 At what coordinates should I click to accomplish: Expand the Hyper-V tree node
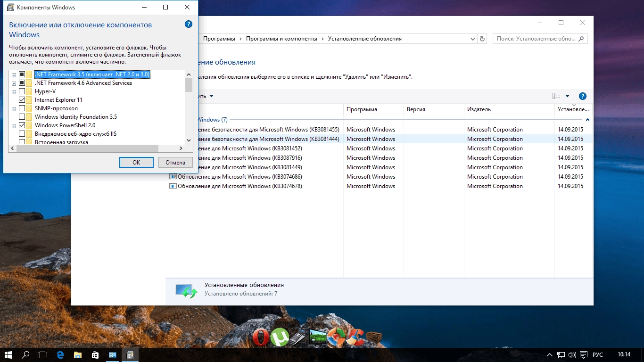pyautogui.click(x=14, y=92)
